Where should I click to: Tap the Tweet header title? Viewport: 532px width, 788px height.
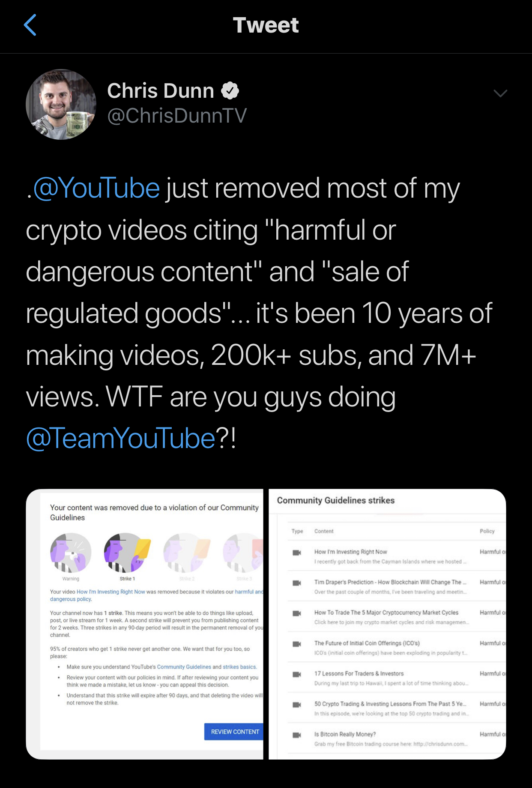click(266, 25)
